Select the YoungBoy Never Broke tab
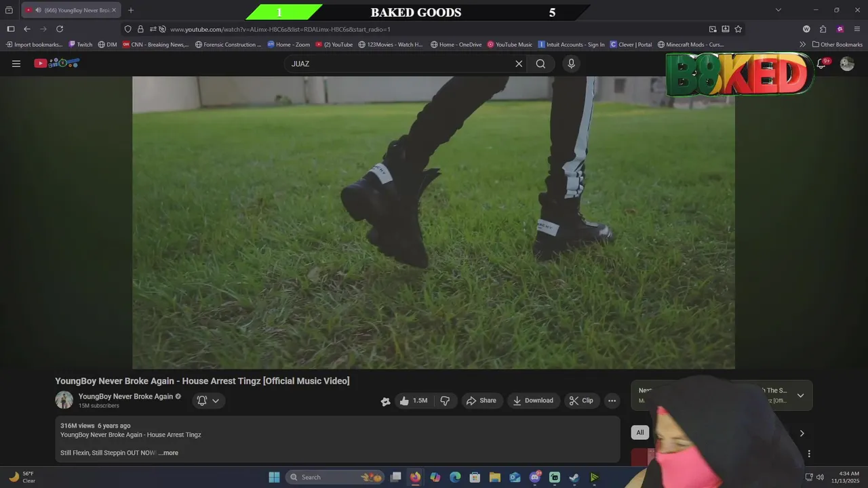Image resolution: width=868 pixels, height=488 pixels. tap(71, 10)
